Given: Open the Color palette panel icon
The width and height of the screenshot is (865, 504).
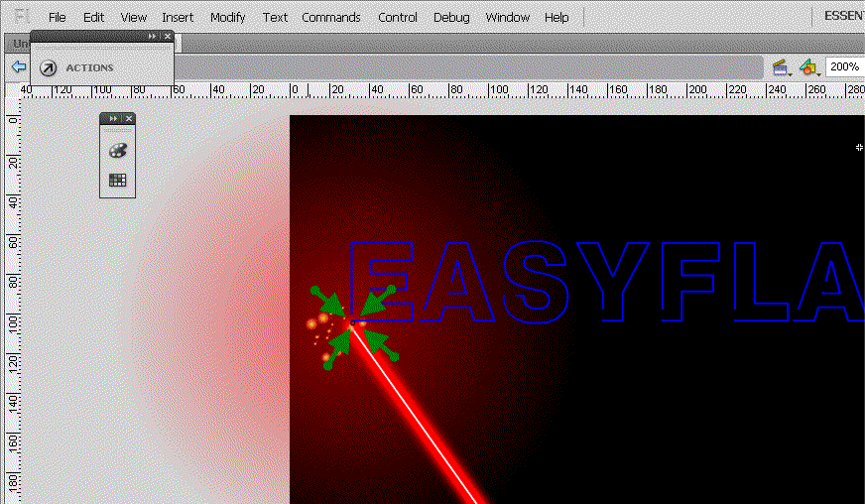Looking at the screenshot, I should [117, 150].
